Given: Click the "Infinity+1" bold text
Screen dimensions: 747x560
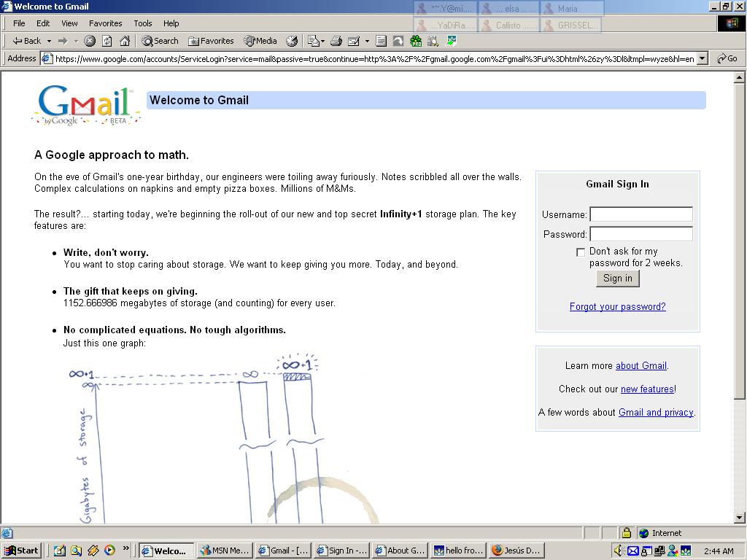Looking at the screenshot, I should point(400,214).
